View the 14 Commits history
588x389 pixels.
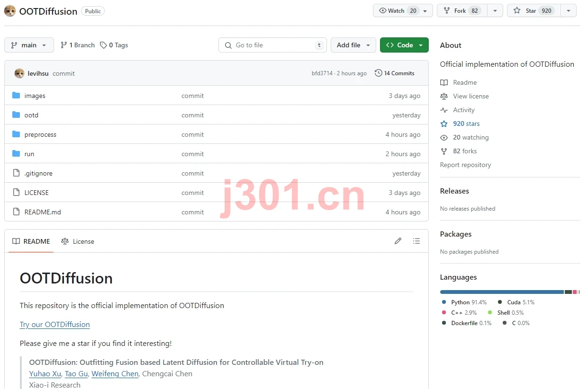(394, 73)
